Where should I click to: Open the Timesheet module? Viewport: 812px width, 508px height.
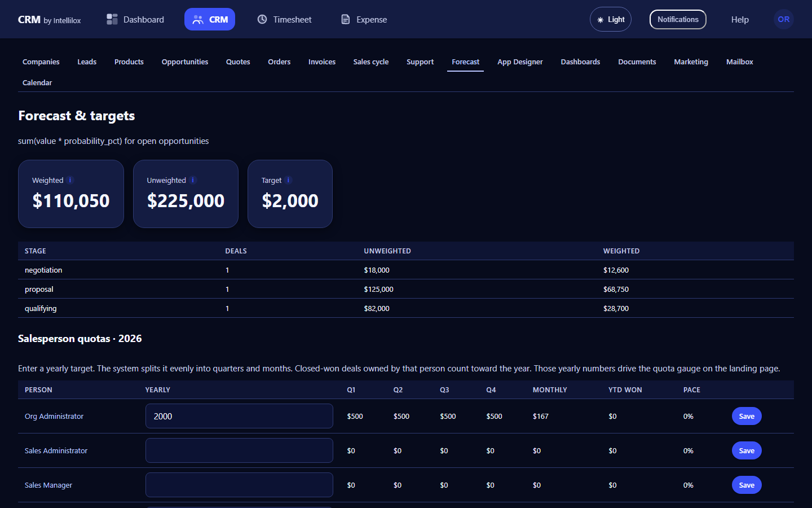[285, 19]
